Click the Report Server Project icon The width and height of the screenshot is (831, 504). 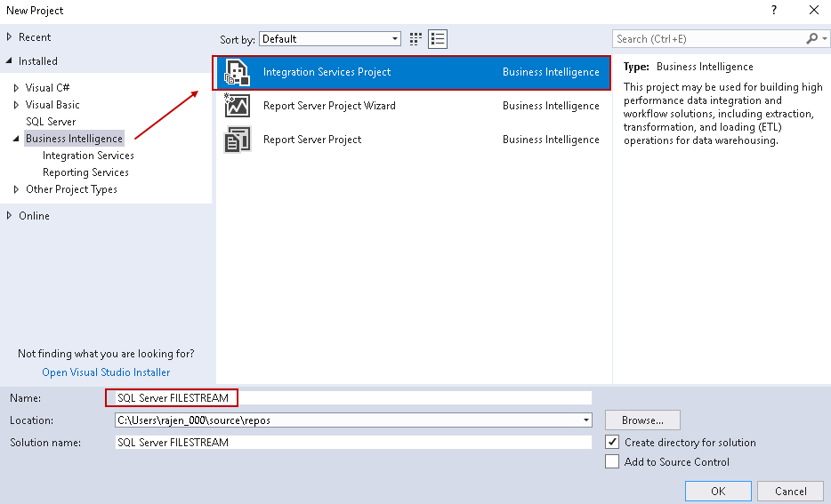pyautogui.click(x=237, y=140)
